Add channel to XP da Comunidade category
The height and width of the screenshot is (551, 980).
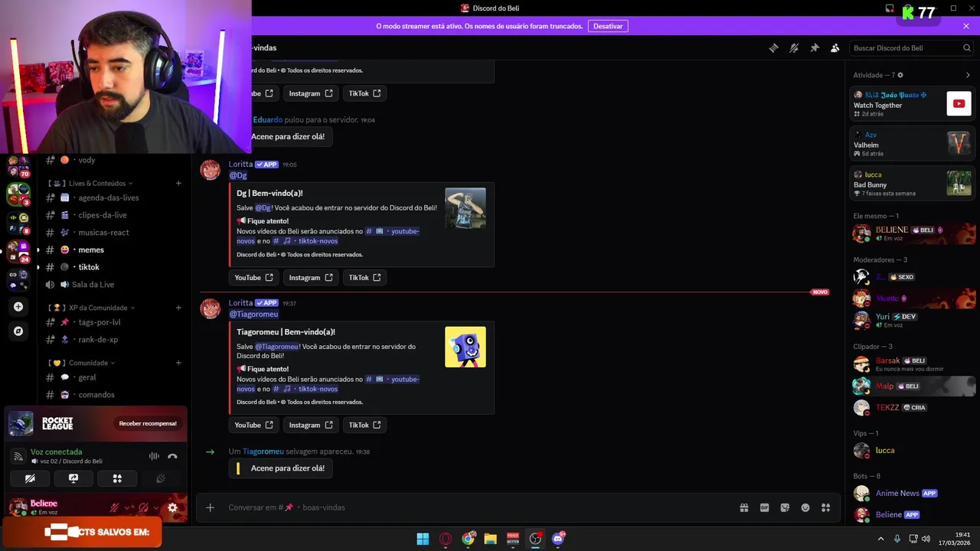tap(178, 308)
